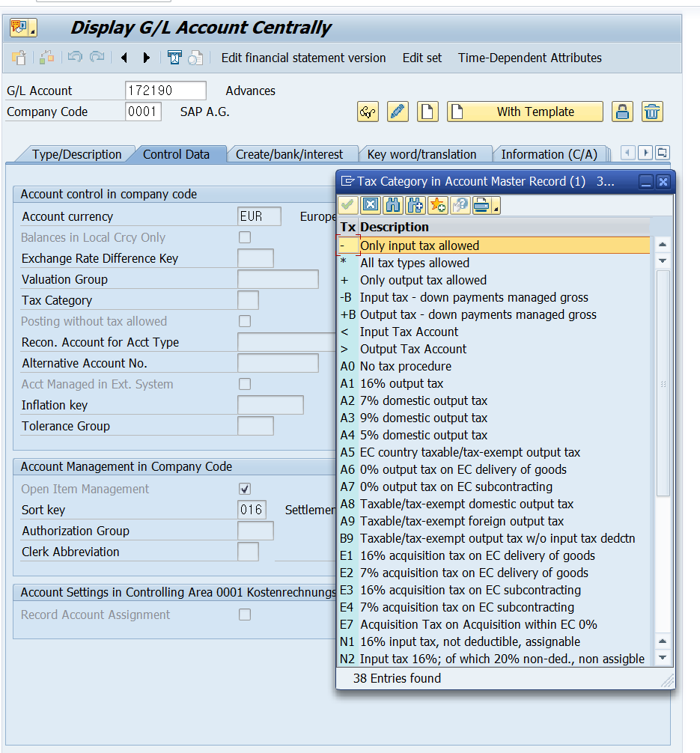Select 'Only input tax allowed' entry
Screen dimensions: 700x753
pos(493,246)
